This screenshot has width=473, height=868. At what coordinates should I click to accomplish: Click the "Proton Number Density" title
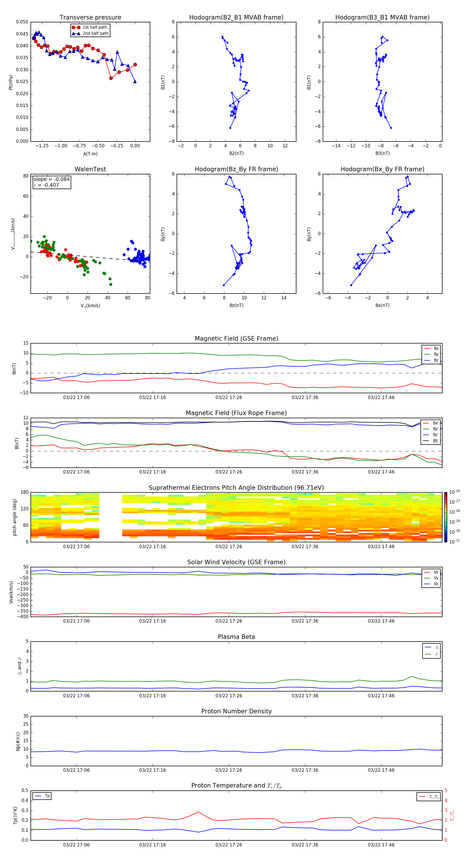coord(236,711)
